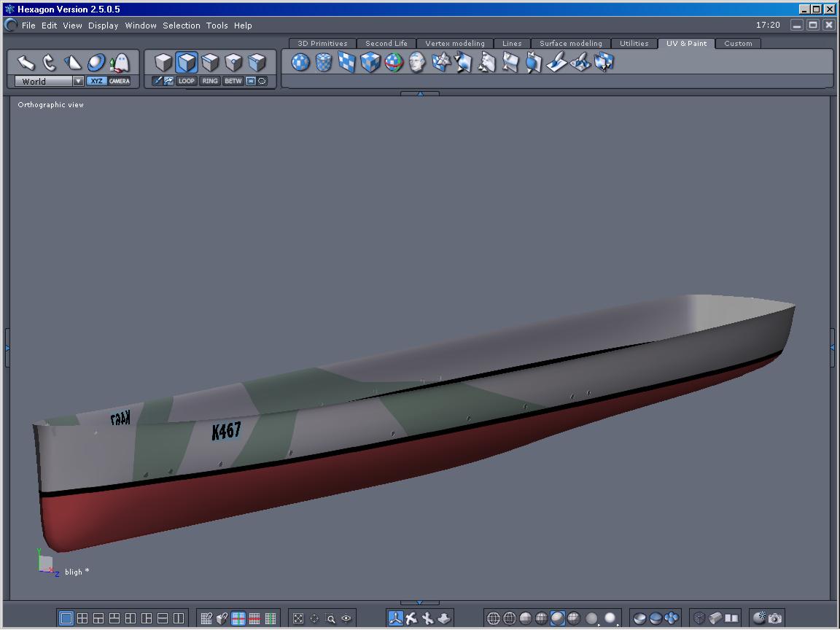
Task: Click the camera icon in bottom bar
Action: (x=775, y=618)
